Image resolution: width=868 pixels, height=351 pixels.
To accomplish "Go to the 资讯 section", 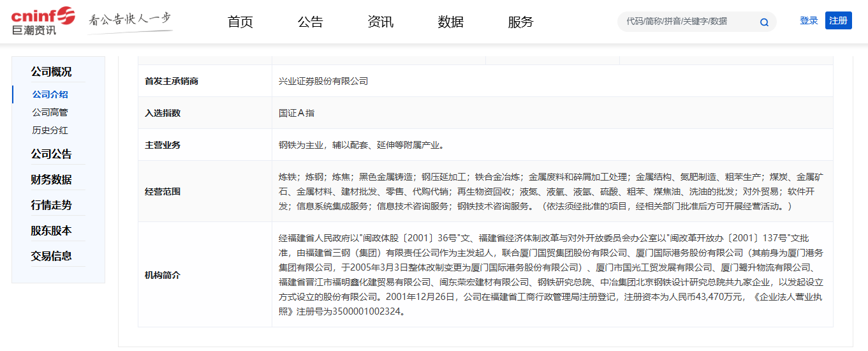I will click(381, 22).
